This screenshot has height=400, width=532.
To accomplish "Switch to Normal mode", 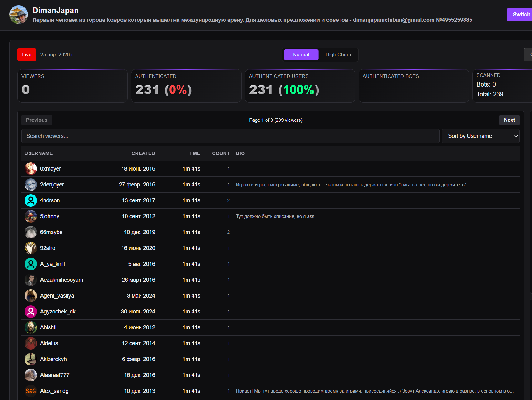I will pos(301,55).
